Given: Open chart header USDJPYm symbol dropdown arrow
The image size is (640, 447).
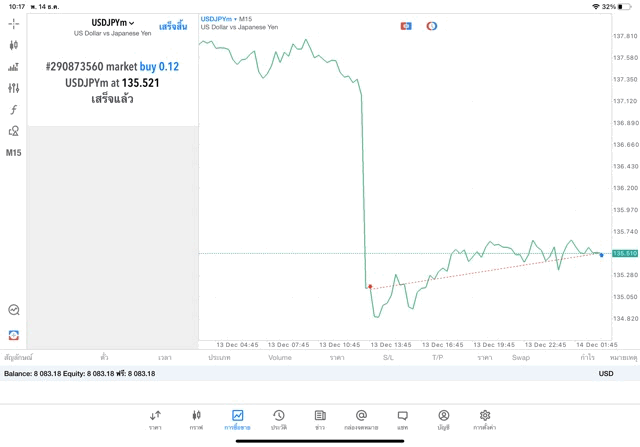Looking at the screenshot, I should (x=235, y=19).
